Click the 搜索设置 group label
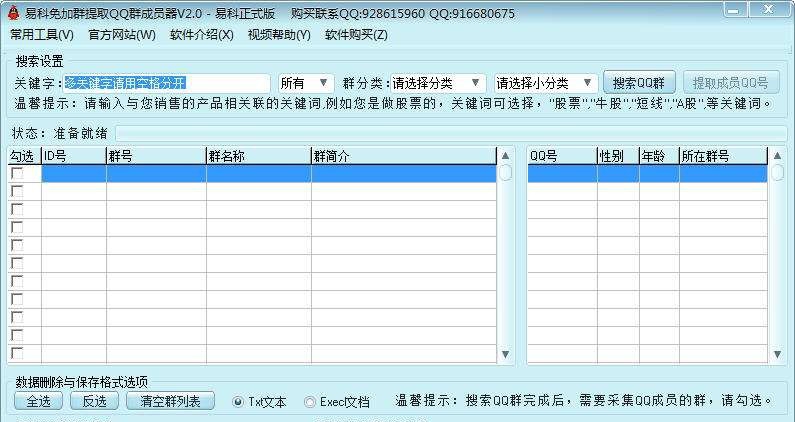Image resolution: width=795 pixels, height=422 pixels. click(40, 61)
